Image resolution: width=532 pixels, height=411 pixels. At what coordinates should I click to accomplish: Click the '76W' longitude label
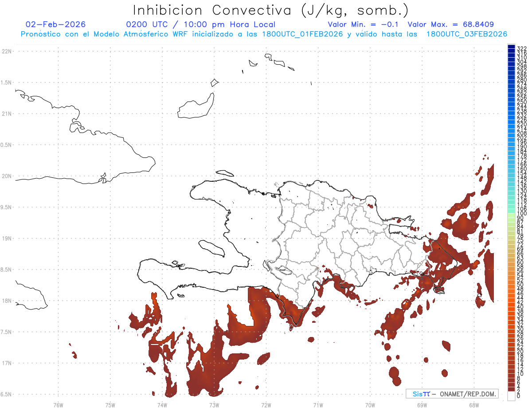(x=58, y=405)
